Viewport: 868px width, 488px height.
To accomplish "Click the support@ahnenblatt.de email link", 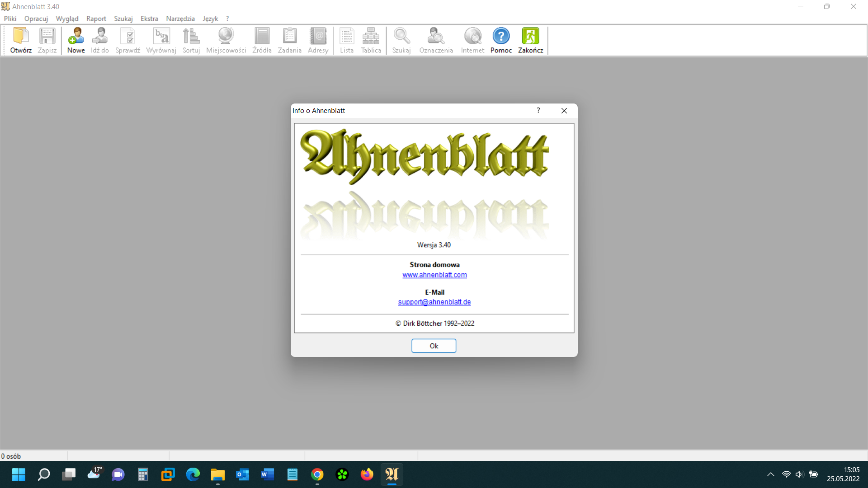I will coord(434,302).
